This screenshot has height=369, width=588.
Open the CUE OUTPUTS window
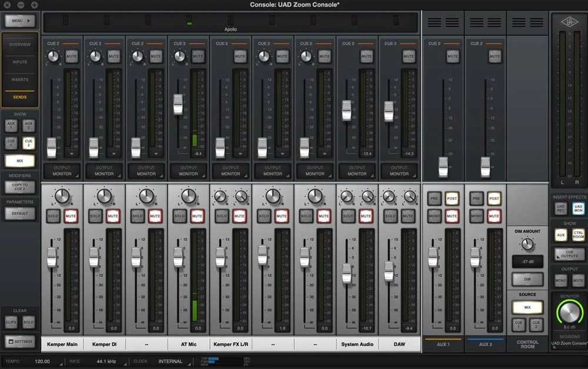[x=569, y=254]
